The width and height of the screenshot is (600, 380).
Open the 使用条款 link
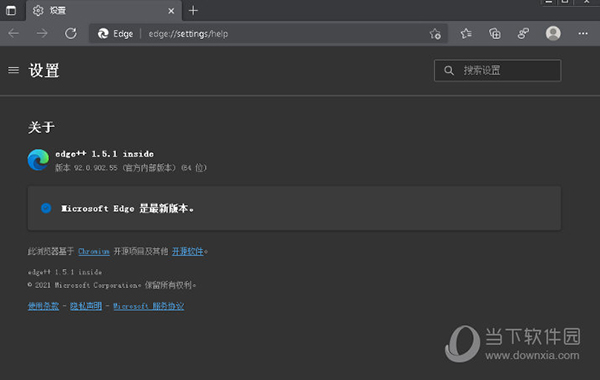[43, 306]
